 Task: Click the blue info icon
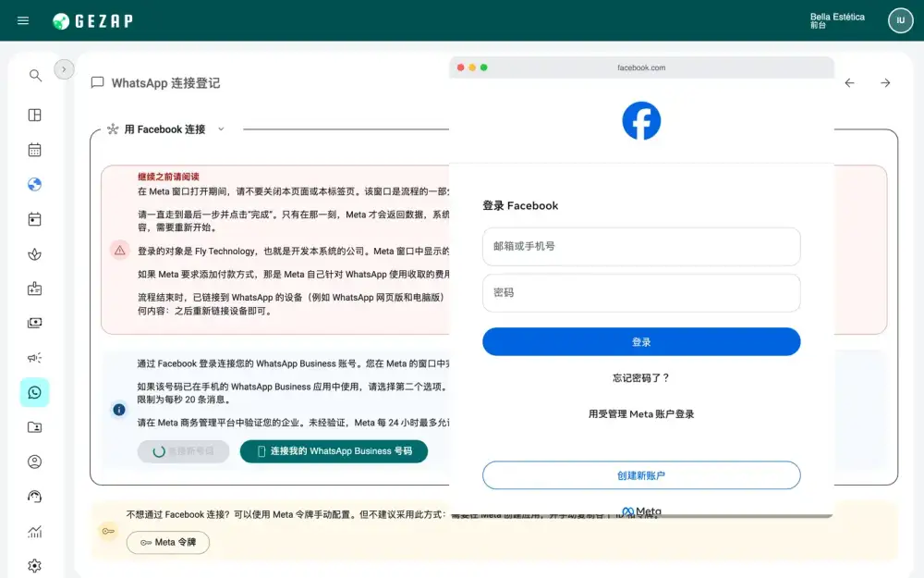[x=119, y=410]
